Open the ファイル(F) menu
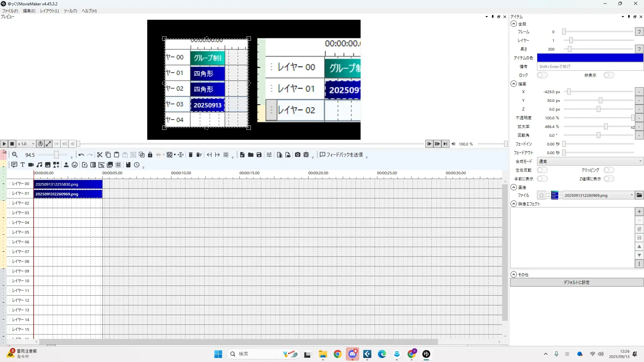 click(10, 11)
